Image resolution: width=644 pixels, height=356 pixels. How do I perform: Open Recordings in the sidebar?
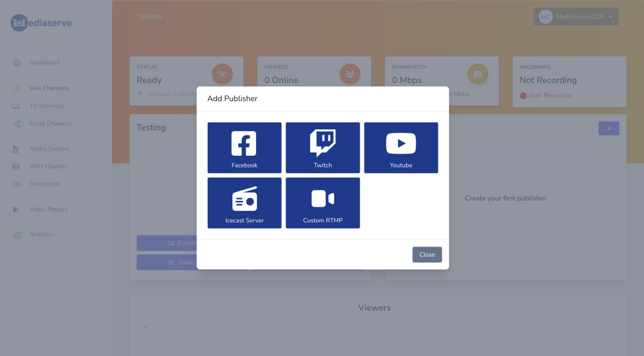45,184
